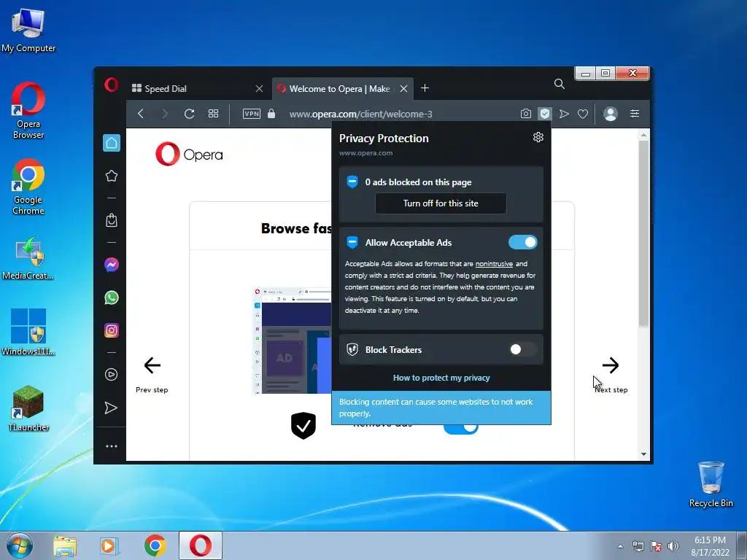The image size is (747, 560).
Task: Reload the page with the refresh icon
Action: [x=189, y=114]
